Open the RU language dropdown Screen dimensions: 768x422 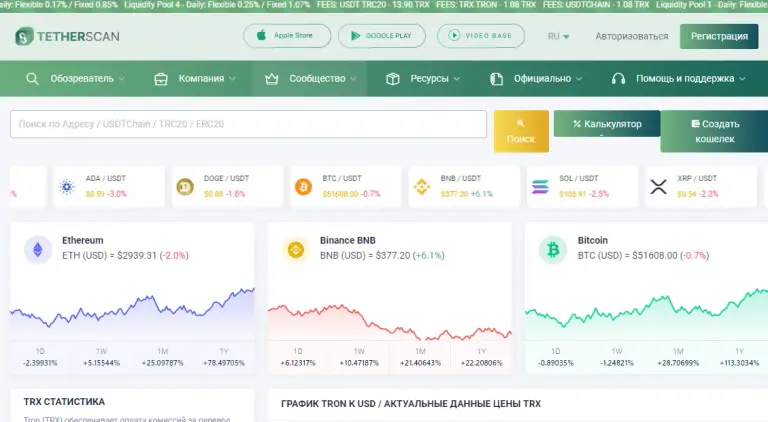[x=558, y=36]
